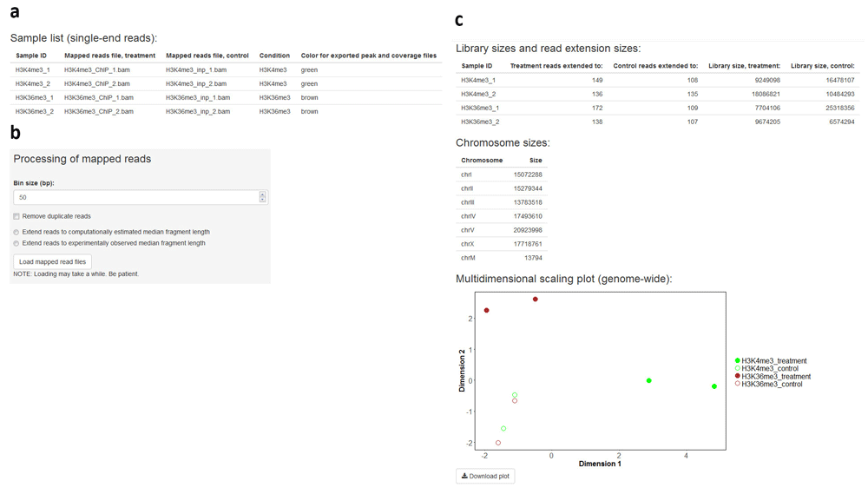The width and height of the screenshot is (868, 494).
Task: Click the chrII chromosome row
Action: 502,189
